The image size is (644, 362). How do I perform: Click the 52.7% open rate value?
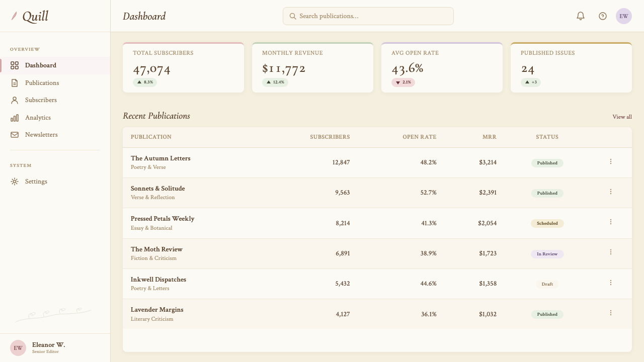pyautogui.click(x=429, y=193)
